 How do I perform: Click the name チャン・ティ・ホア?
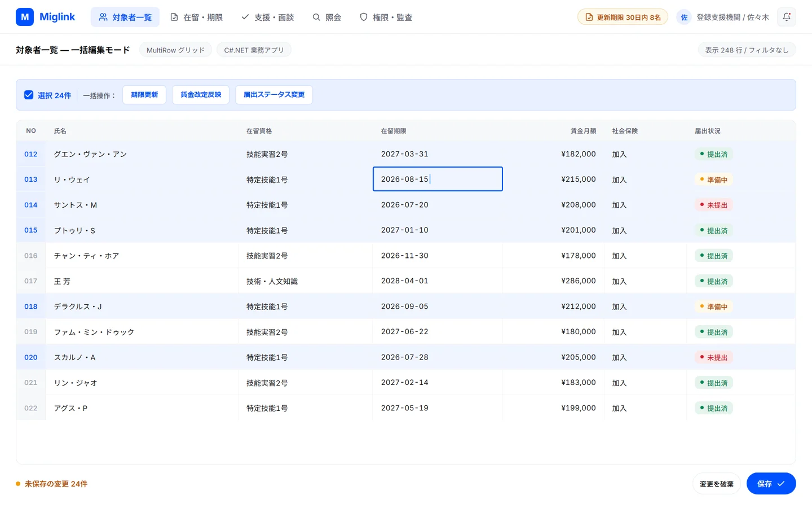point(86,256)
